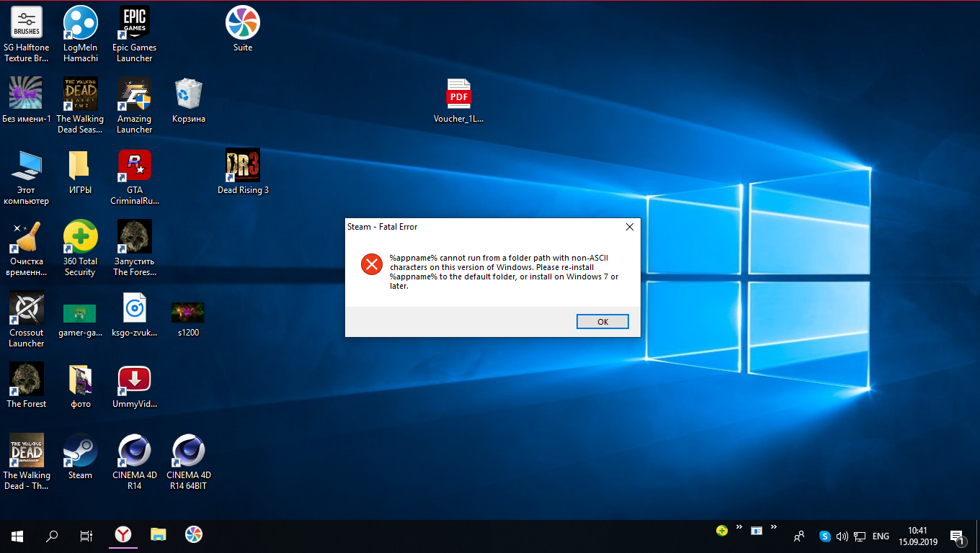This screenshot has width=980, height=553.
Task: Open the pinwheel Suite app in taskbar
Action: click(193, 535)
